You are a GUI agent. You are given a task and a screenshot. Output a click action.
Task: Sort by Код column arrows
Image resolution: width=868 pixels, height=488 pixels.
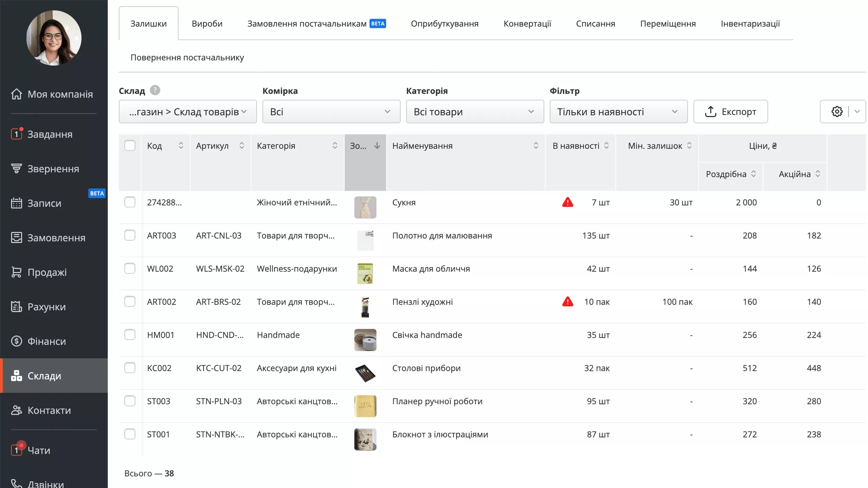(x=181, y=145)
